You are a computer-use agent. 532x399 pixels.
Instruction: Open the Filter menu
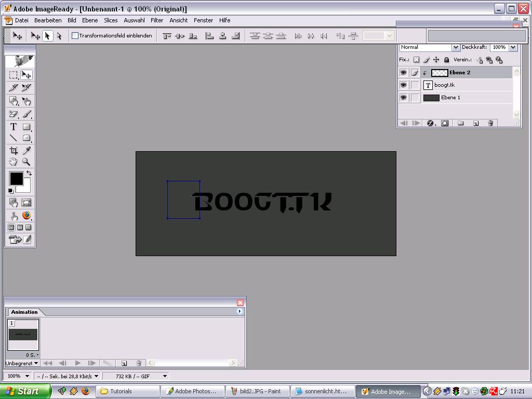157,20
